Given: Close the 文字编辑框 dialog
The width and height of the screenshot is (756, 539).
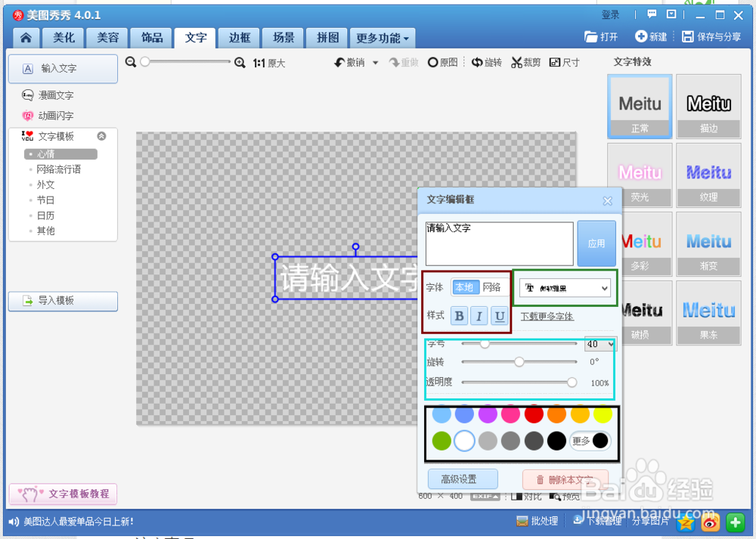Looking at the screenshot, I should 608,201.
